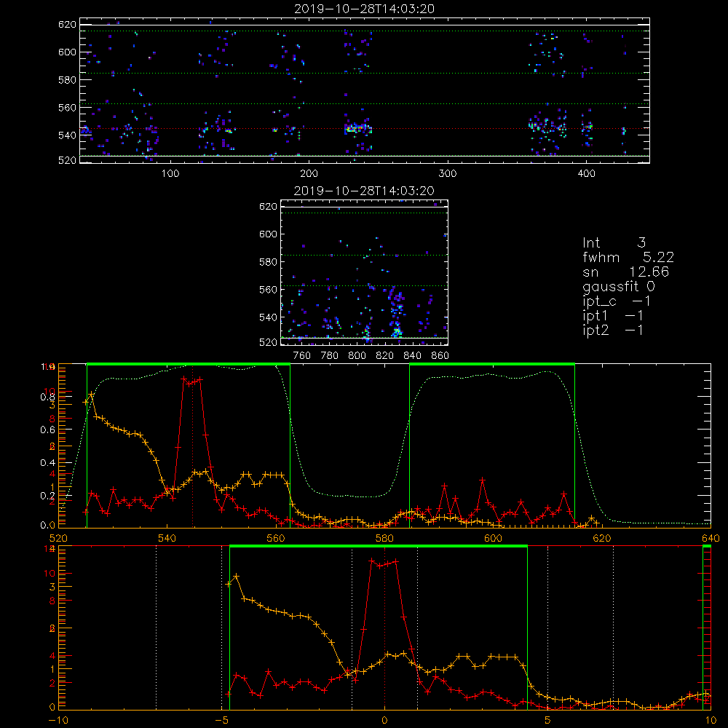Click x-axis label -5 of bottom plot

coord(221,720)
